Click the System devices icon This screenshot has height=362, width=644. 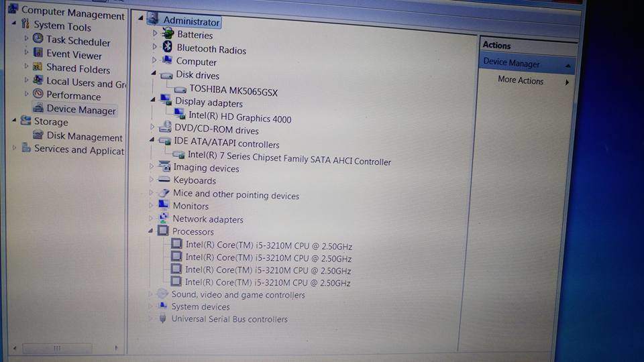click(x=162, y=306)
